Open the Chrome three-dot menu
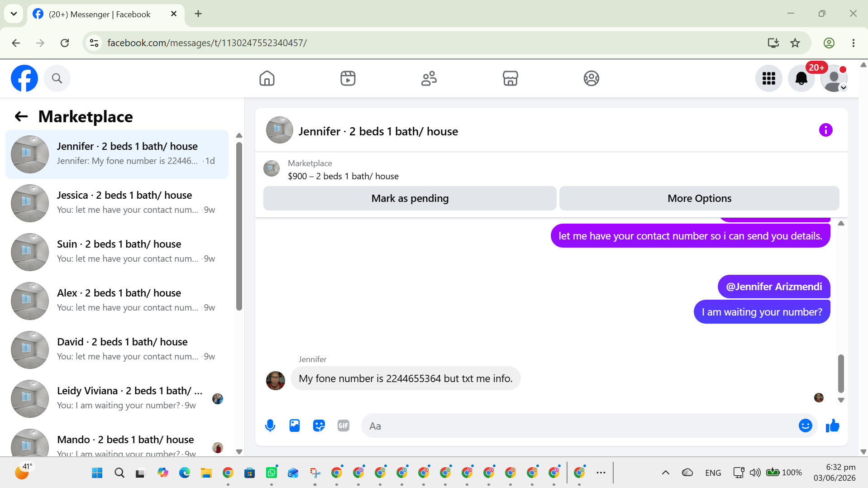 click(x=854, y=43)
